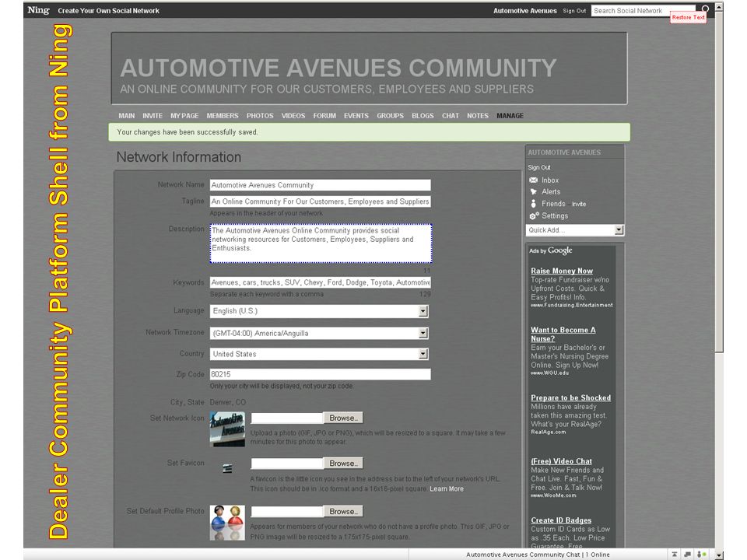Open the (Free) Video Chat ad link
This screenshot has width=747, height=560.
tap(561, 461)
